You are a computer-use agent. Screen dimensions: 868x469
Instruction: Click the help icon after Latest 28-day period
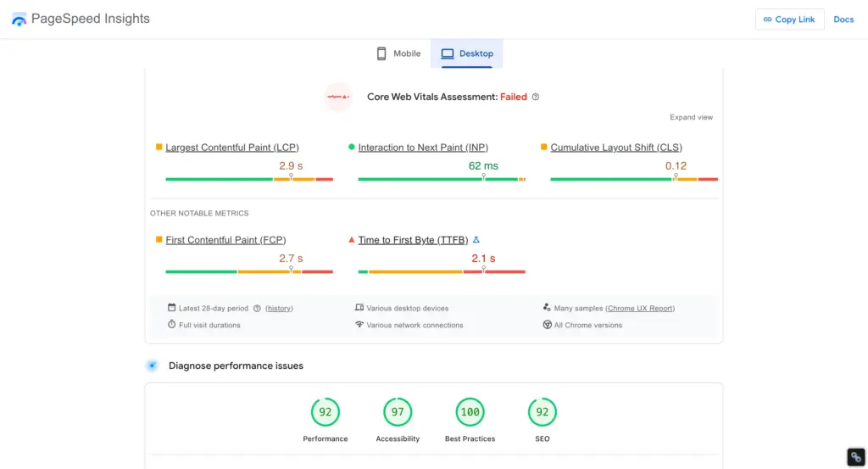pos(257,309)
